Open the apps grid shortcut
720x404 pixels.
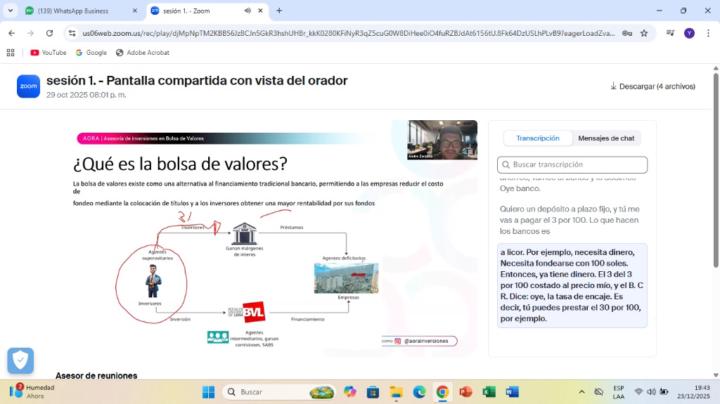click(x=11, y=53)
